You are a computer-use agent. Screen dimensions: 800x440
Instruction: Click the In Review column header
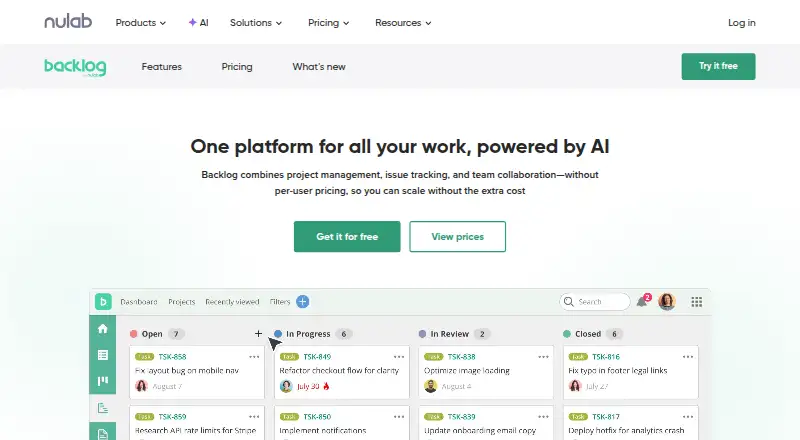pos(449,334)
